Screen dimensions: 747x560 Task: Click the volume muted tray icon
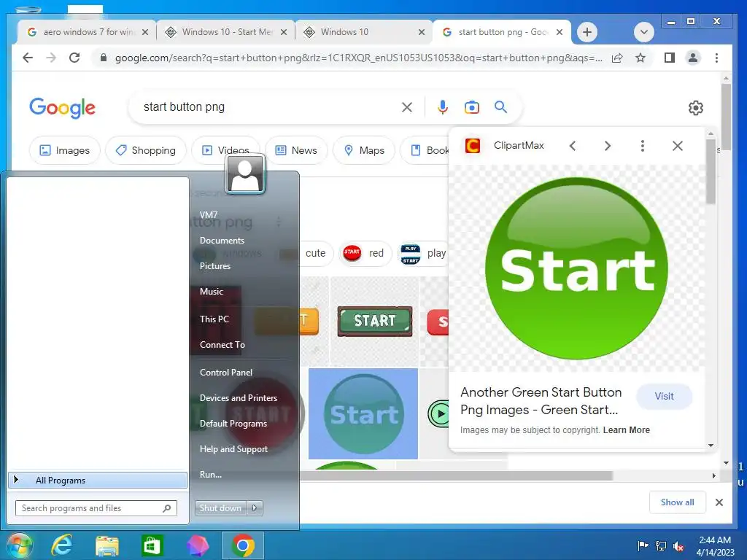678,546
